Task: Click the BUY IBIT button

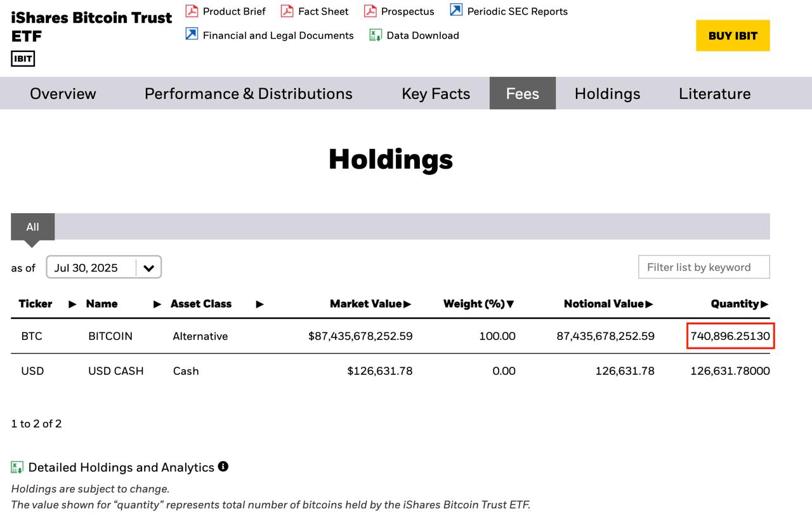Action: point(733,36)
